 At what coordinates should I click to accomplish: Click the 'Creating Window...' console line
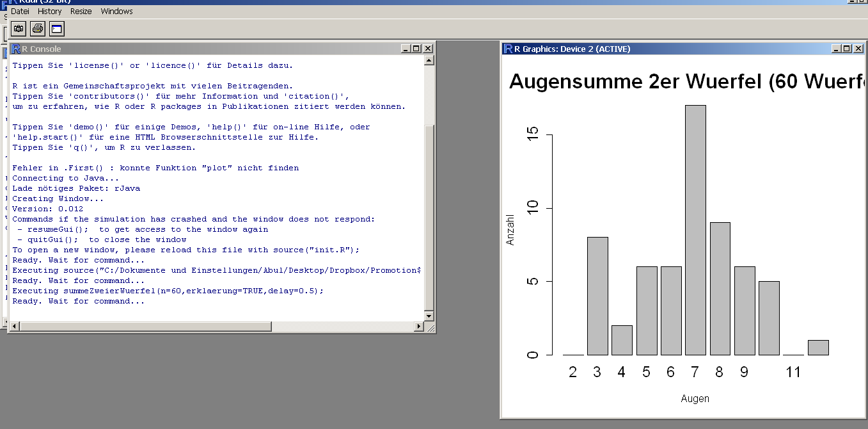coord(58,198)
